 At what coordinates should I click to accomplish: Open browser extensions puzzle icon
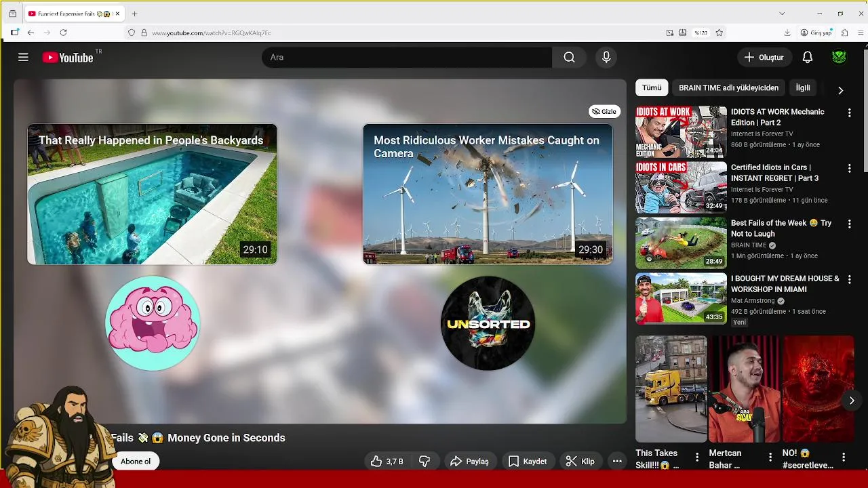click(x=844, y=33)
